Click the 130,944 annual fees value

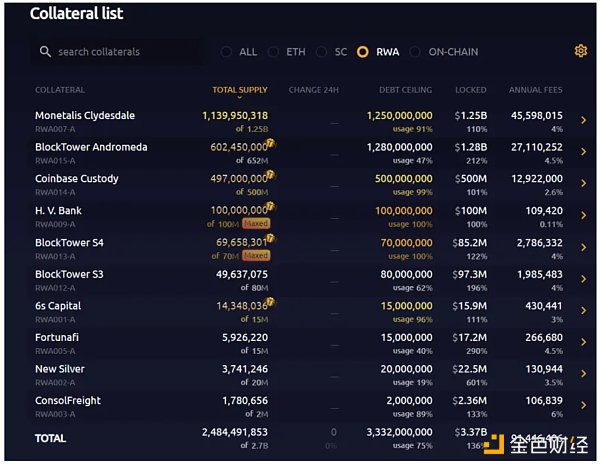click(x=544, y=369)
